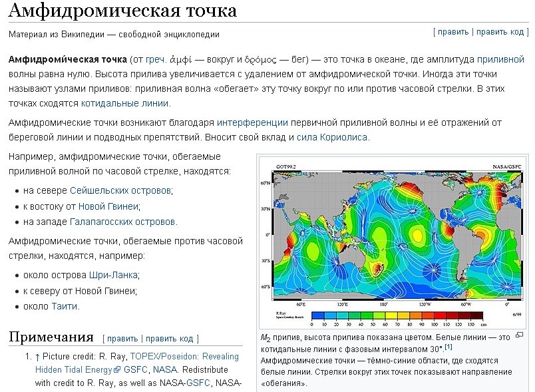Click 'править' at the top right of the article
This screenshot has height=392, width=535.
(452, 32)
